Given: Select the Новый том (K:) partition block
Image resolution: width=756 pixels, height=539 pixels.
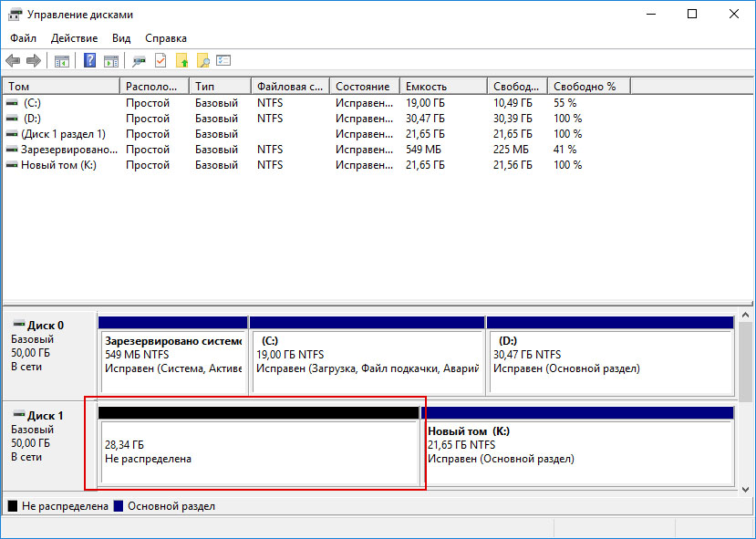Looking at the screenshot, I should click(577, 446).
